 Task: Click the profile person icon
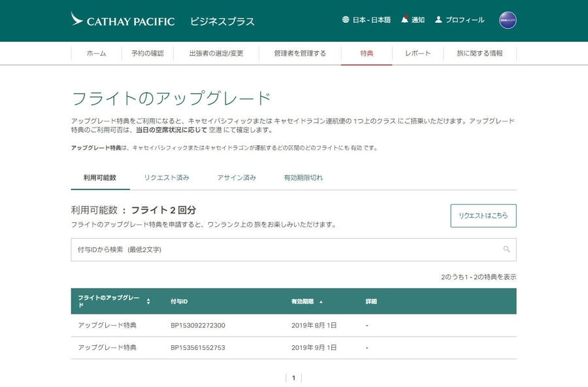click(x=438, y=20)
